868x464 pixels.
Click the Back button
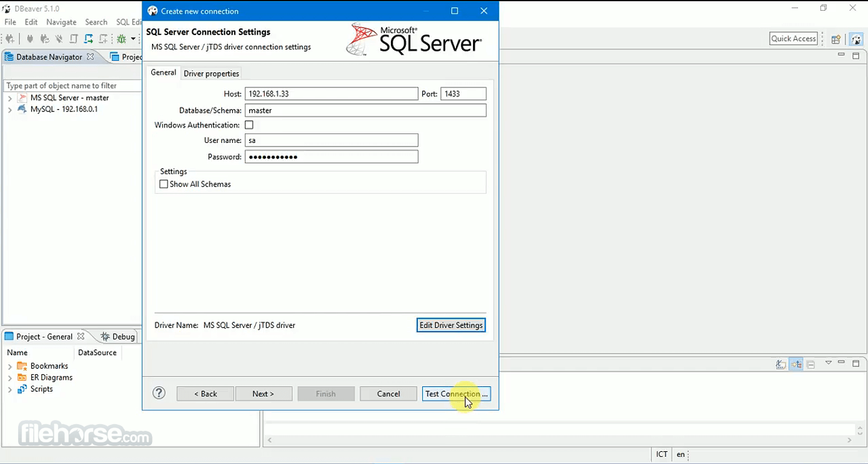[205, 393]
